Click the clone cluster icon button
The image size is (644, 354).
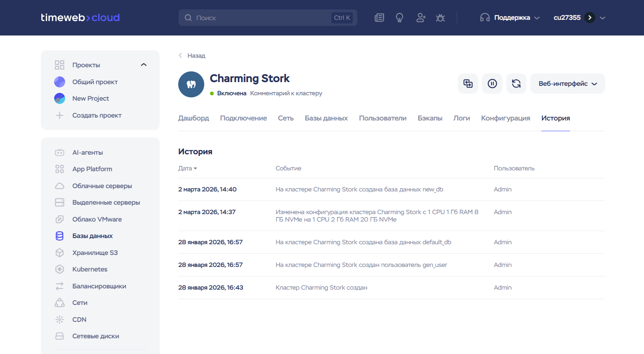468,84
